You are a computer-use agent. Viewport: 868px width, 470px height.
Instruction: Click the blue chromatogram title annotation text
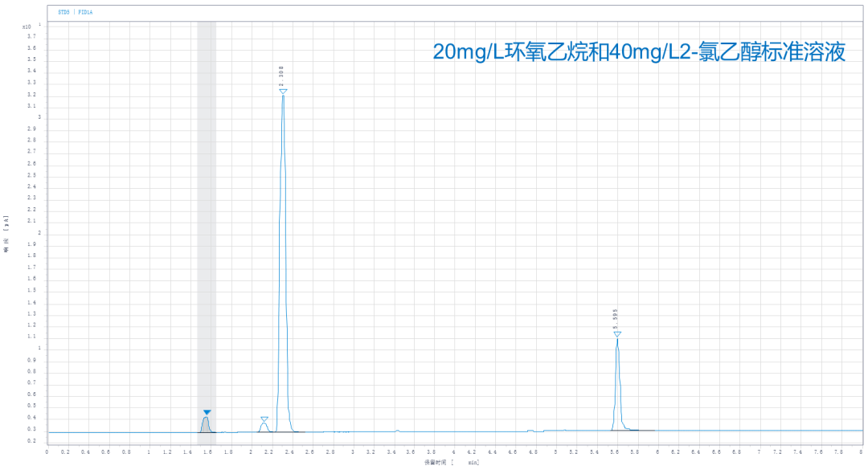[639, 53]
